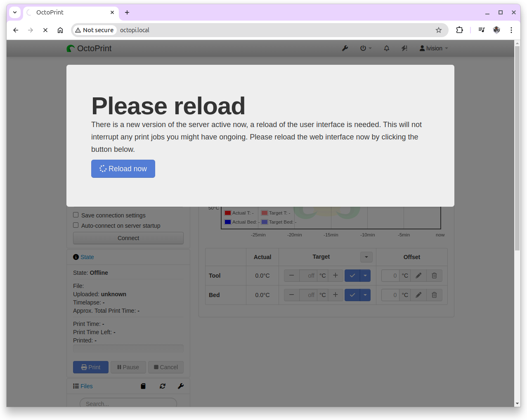Click the print progress bar
The image size is (527, 420).
point(128,349)
